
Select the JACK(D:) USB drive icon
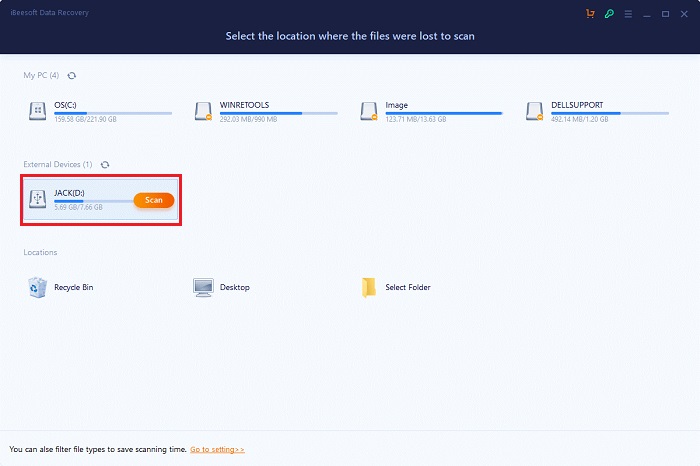38,199
